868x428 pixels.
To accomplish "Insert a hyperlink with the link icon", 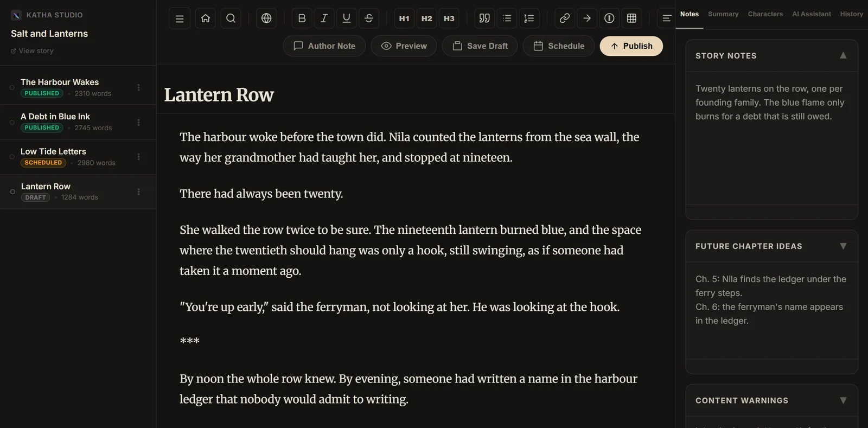I will pos(565,18).
